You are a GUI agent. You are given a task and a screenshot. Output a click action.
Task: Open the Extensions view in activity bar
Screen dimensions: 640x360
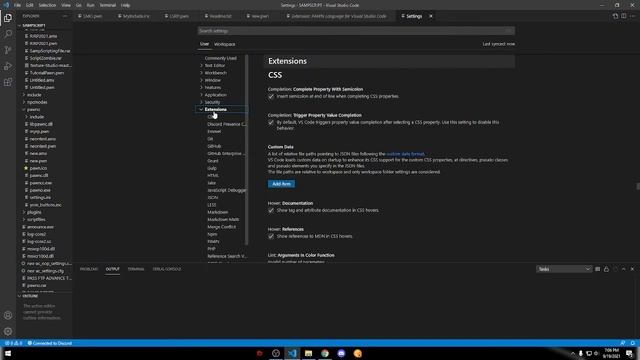point(8,82)
